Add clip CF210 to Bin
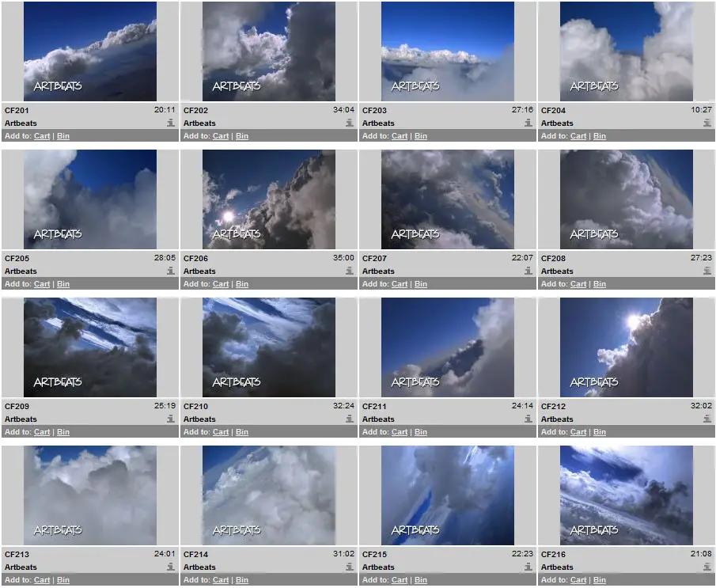This screenshot has width=716, height=588. pos(242,432)
